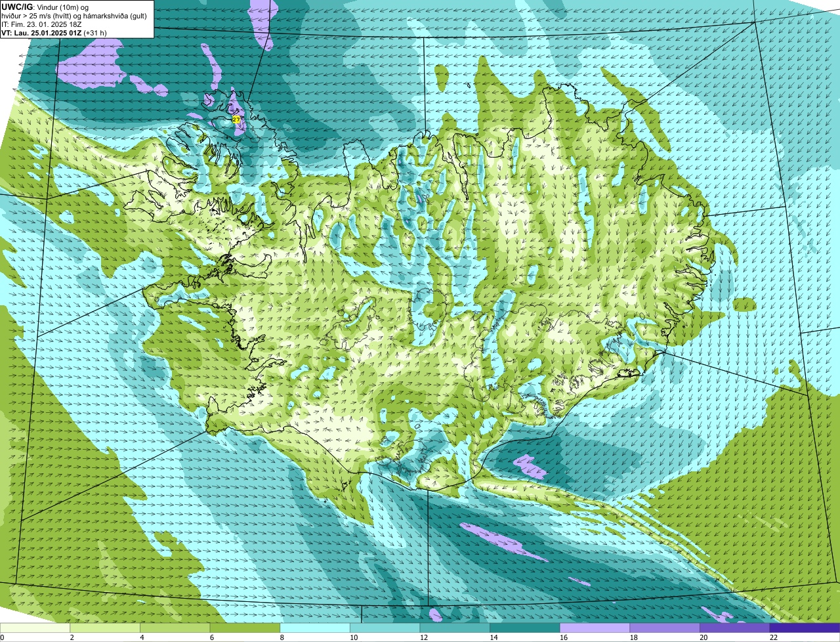Click the scale label "10"

tap(354, 637)
